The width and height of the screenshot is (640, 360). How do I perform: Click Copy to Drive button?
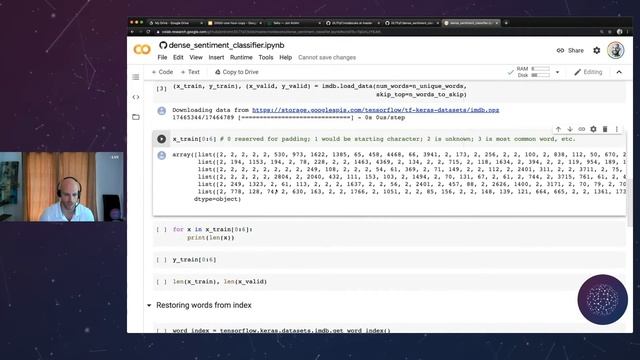[237, 72]
